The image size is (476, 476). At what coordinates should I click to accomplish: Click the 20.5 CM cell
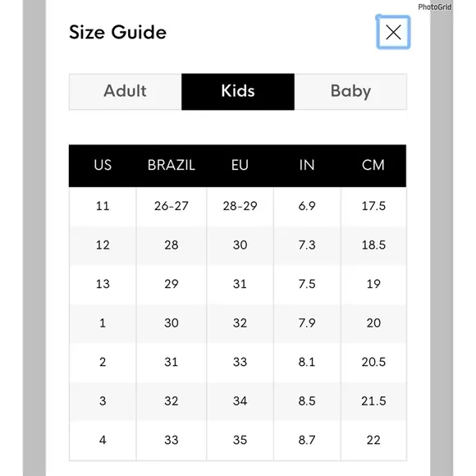coord(373,362)
